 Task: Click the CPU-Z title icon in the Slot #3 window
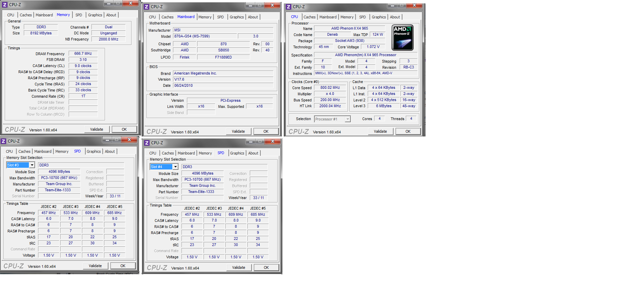click(3, 141)
